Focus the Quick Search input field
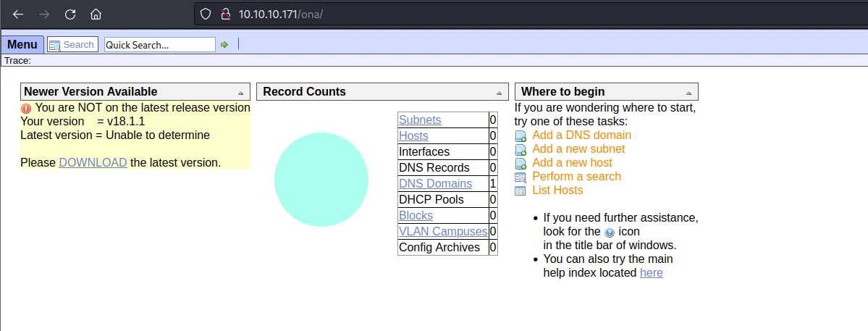 coord(159,45)
